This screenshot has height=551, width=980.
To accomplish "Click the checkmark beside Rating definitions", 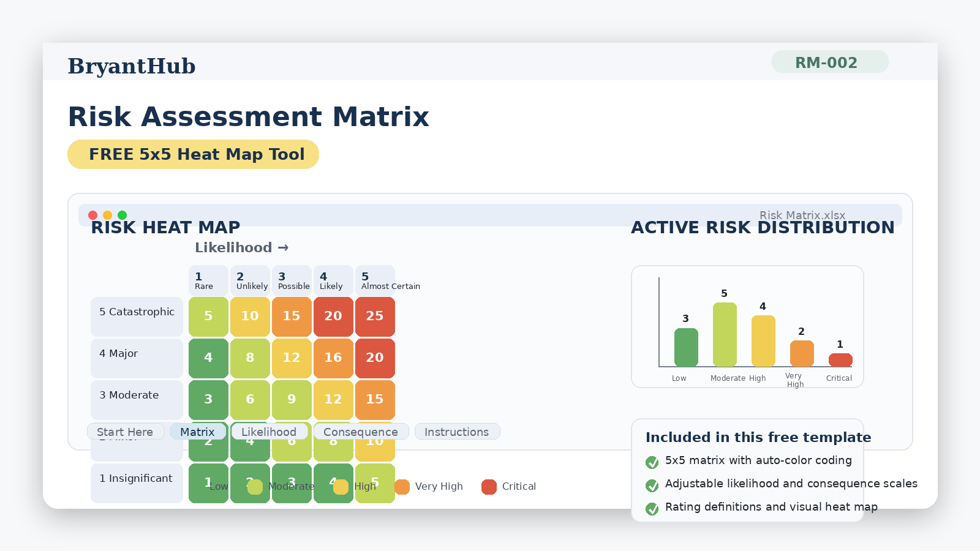I will click(652, 509).
